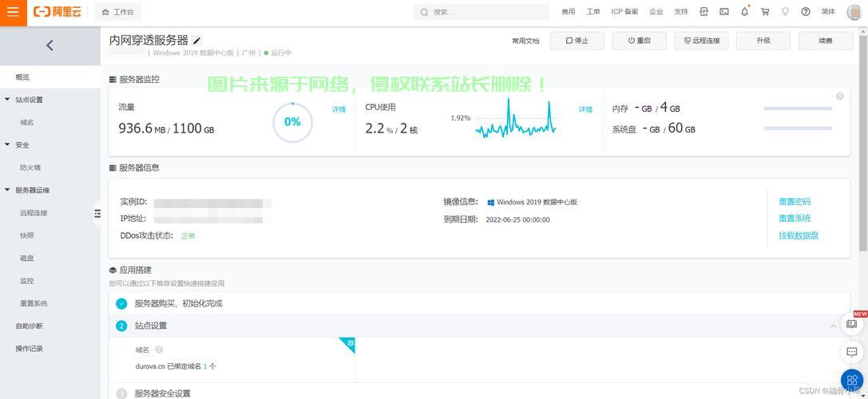The image size is (868, 399).
Task: Click the 重置密码 link
Action: pos(795,202)
